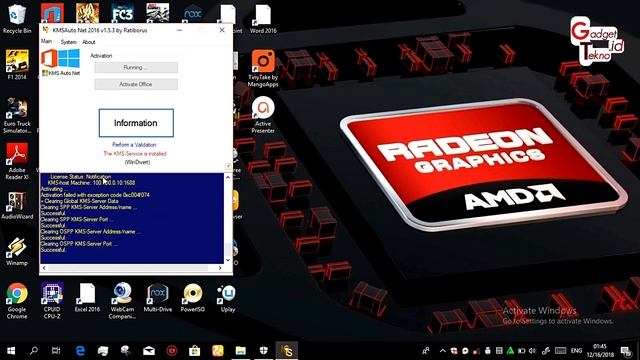
Task: Launch the Word 2016 desktop shortcut
Action: pos(263,19)
